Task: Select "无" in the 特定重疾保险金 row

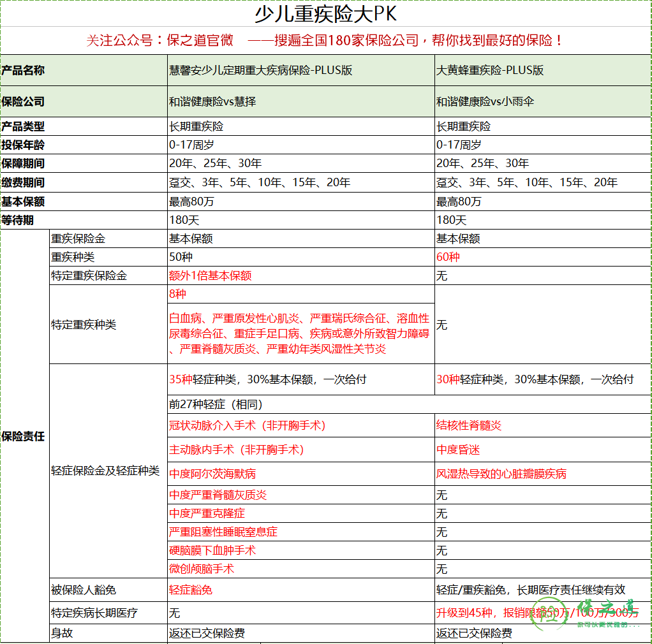Action: pos(543,275)
